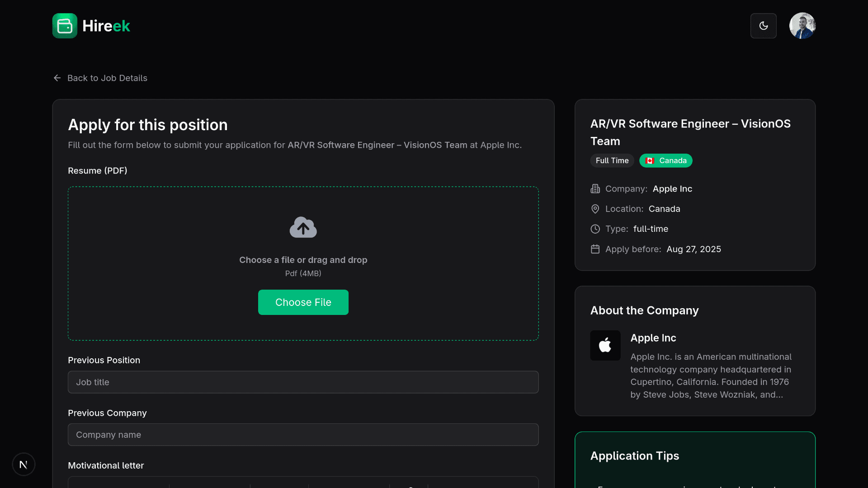Focus the Job title input field
The image size is (868, 488).
[x=303, y=382]
